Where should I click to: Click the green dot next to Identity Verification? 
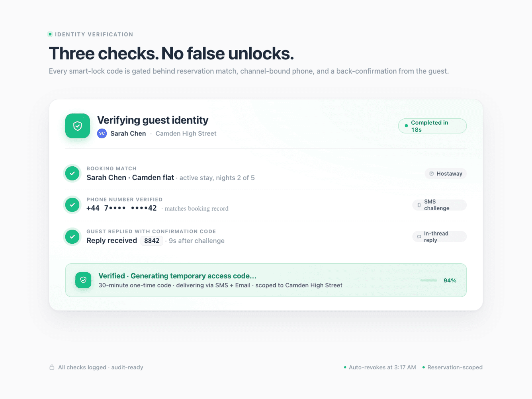pos(50,34)
